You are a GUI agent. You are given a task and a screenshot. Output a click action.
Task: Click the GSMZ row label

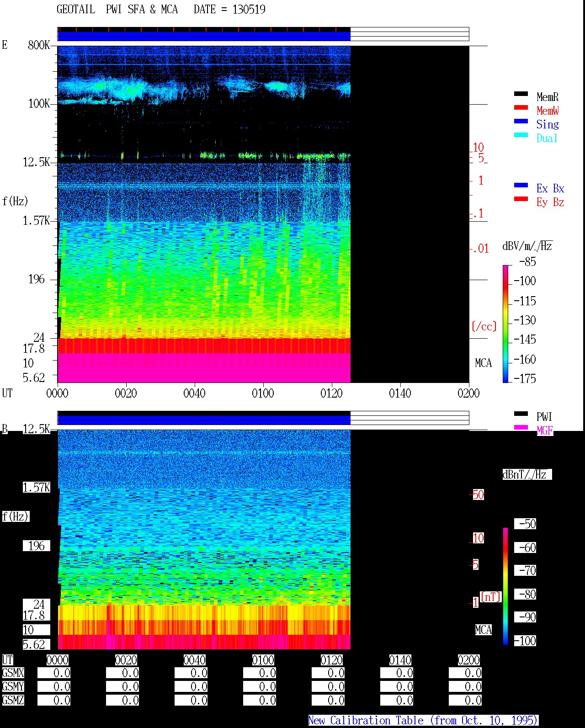[x=13, y=700]
